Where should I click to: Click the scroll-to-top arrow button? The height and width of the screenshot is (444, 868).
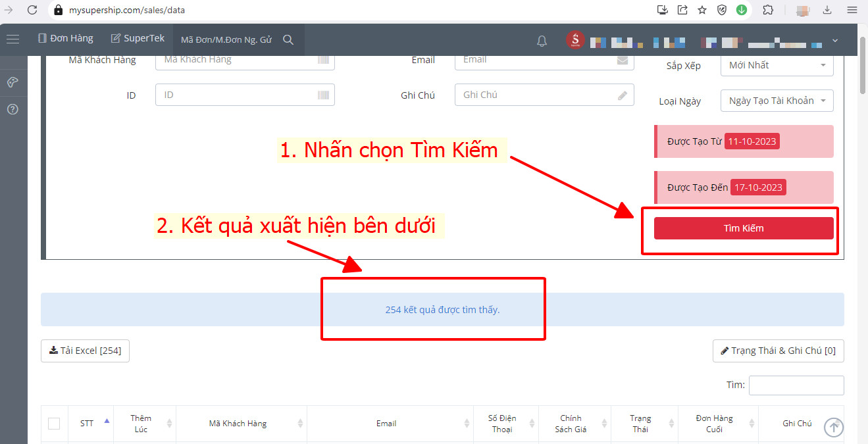click(834, 428)
